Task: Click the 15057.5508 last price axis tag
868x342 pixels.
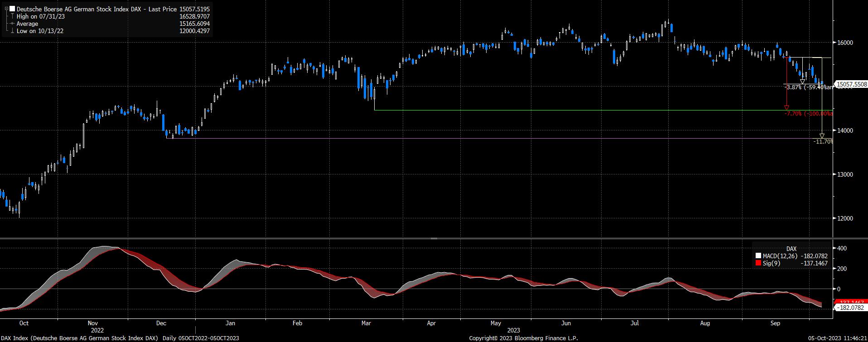Action: point(850,84)
